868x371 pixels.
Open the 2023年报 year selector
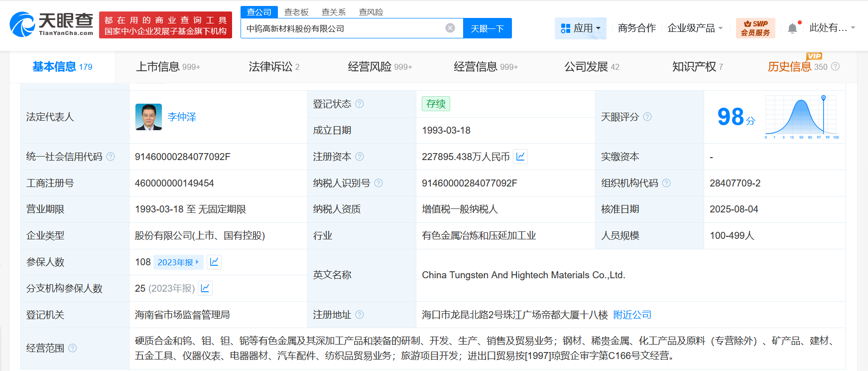(178, 262)
